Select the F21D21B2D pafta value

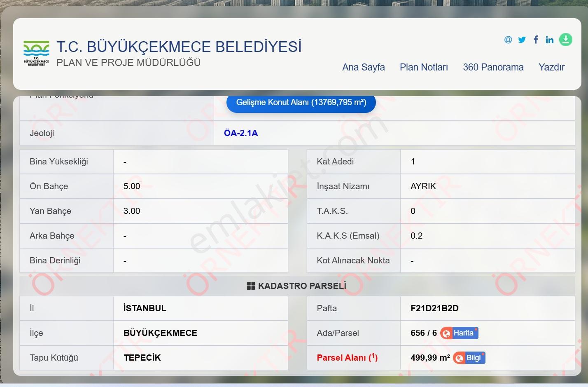click(x=434, y=308)
